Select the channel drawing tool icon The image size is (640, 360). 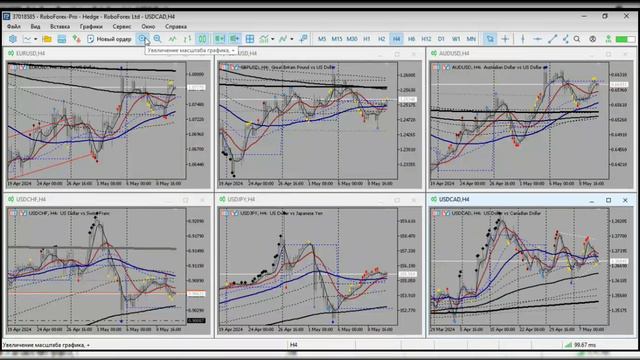coord(566,39)
